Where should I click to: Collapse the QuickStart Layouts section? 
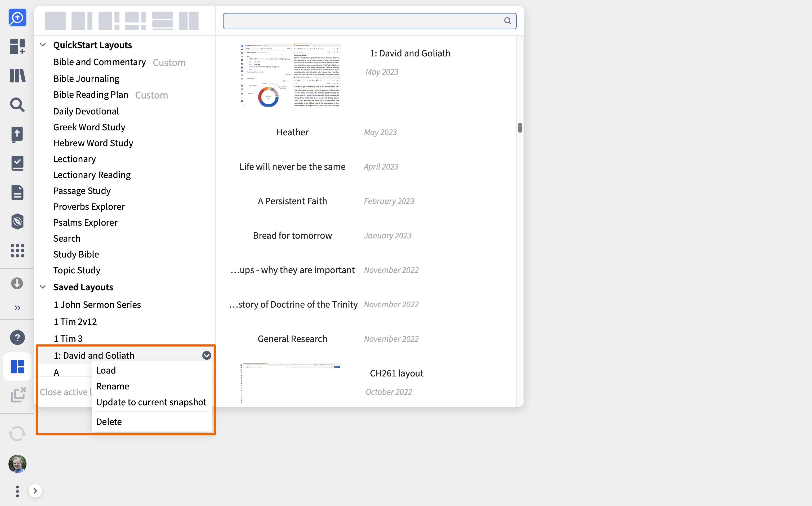pyautogui.click(x=43, y=45)
